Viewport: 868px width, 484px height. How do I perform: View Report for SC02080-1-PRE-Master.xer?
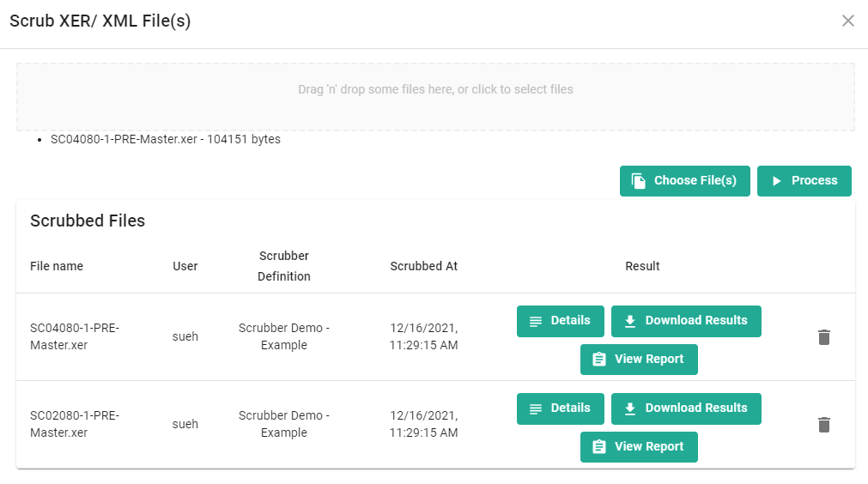(639, 447)
